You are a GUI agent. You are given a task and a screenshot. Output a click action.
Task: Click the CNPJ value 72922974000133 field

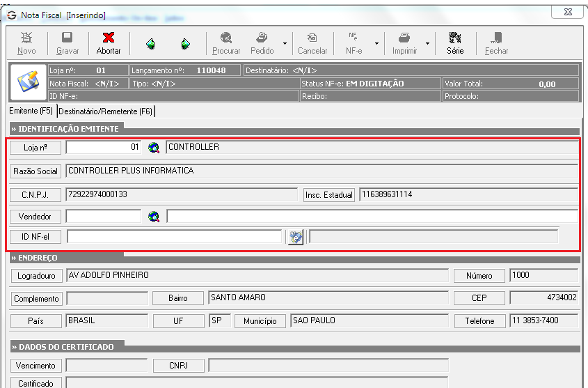182,194
